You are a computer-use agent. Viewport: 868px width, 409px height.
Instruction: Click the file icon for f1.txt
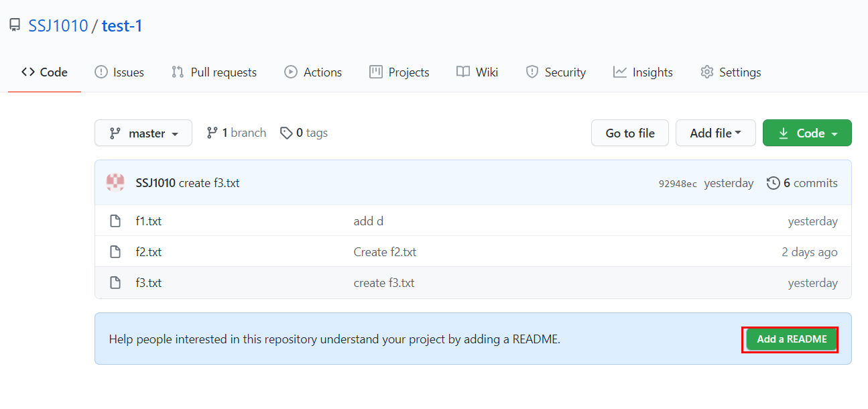click(x=115, y=221)
